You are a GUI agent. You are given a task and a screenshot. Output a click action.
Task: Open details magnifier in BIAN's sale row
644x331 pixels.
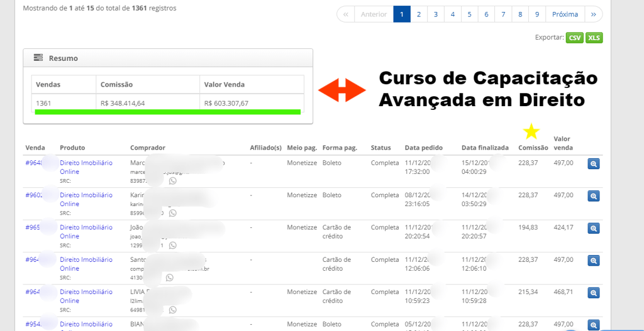[594, 325]
